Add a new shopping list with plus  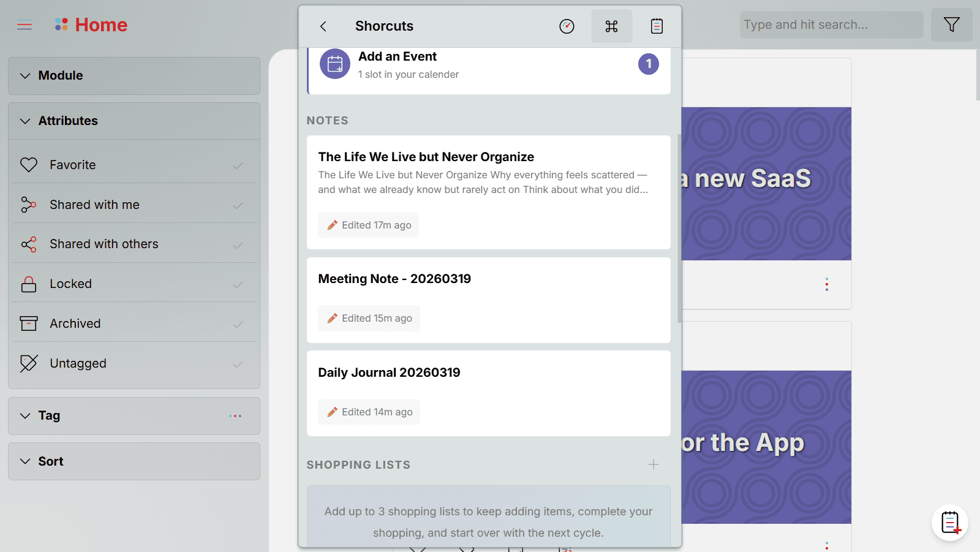(x=653, y=464)
